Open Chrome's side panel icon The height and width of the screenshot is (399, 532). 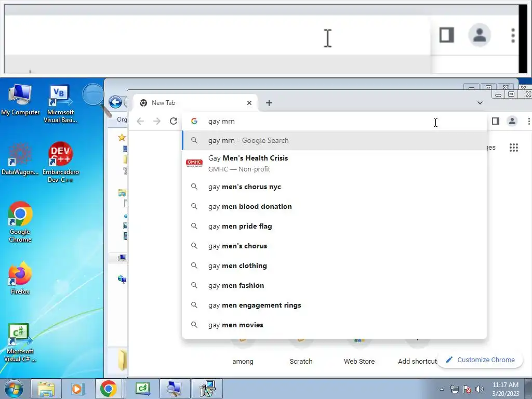pyautogui.click(x=495, y=121)
